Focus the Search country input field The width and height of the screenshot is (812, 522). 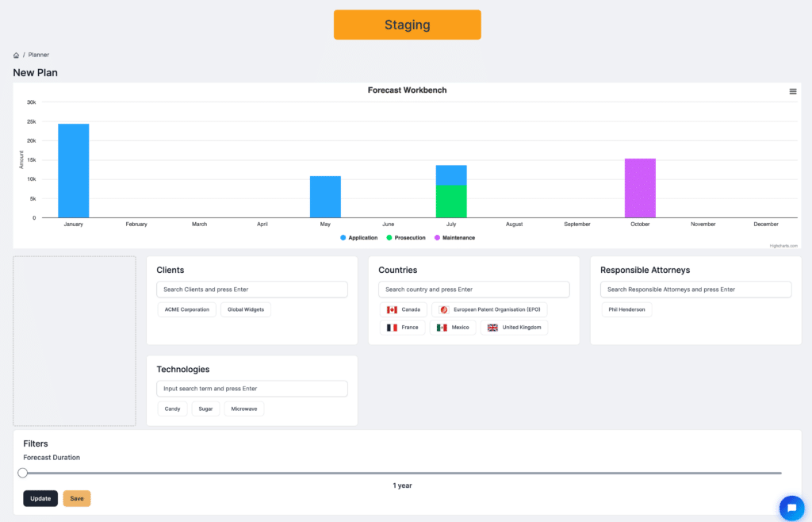pos(474,290)
